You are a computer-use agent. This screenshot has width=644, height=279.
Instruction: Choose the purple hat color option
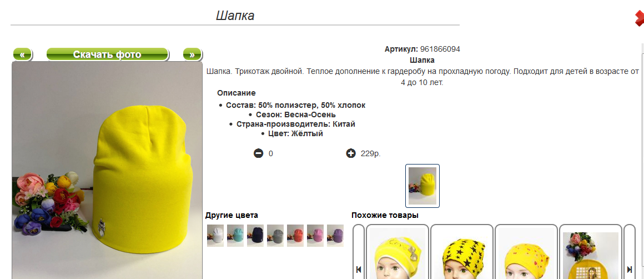click(335, 236)
